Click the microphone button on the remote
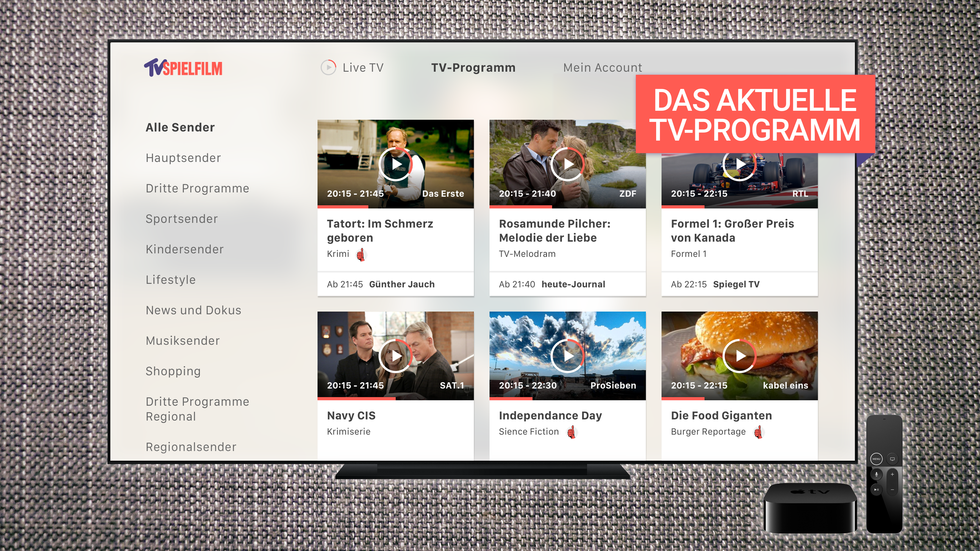This screenshot has height=551, width=980. (877, 474)
